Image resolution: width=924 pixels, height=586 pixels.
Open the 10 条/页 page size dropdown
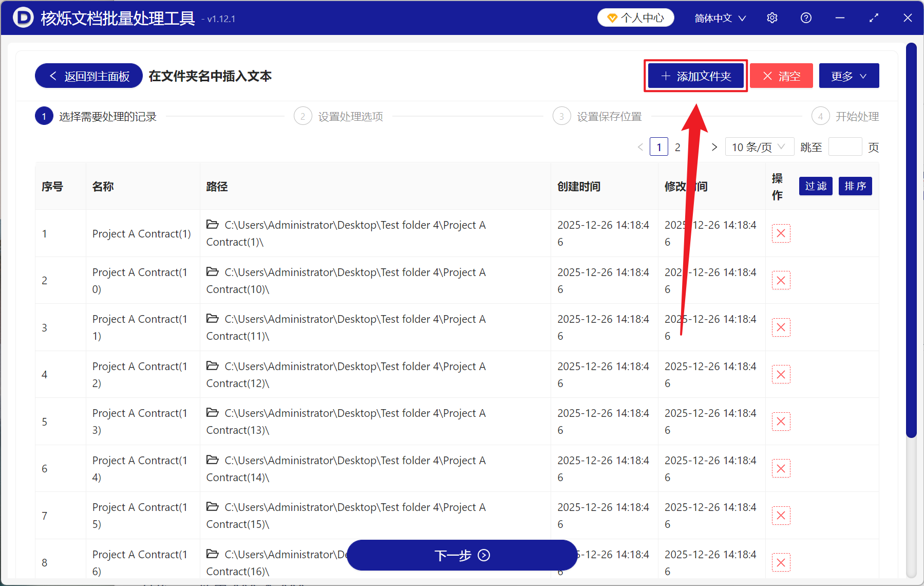click(x=759, y=146)
